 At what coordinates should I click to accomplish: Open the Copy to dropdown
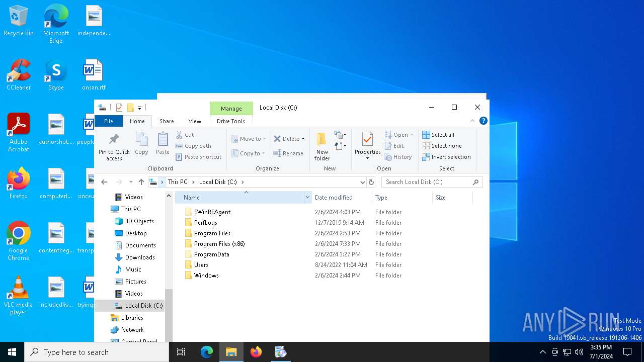[249, 153]
